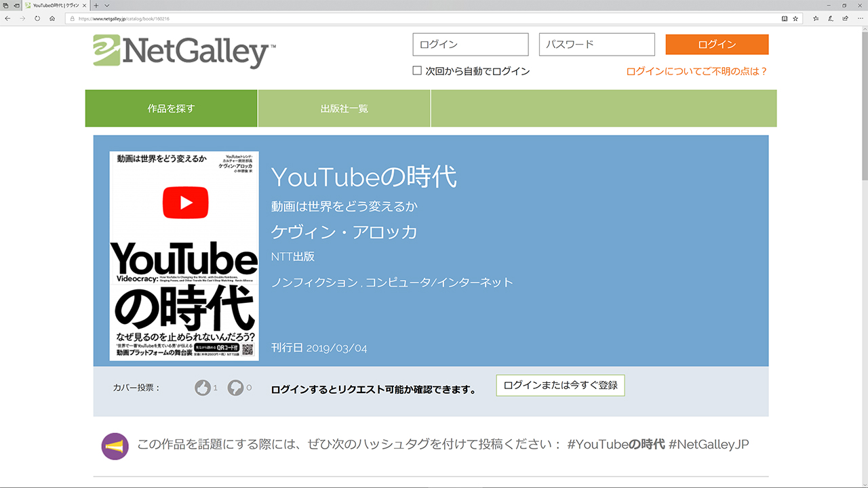Image resolution: width=868 pixels, height=488 pixels.
Task: Click the browser Back arrow
Action: point(7,18)
